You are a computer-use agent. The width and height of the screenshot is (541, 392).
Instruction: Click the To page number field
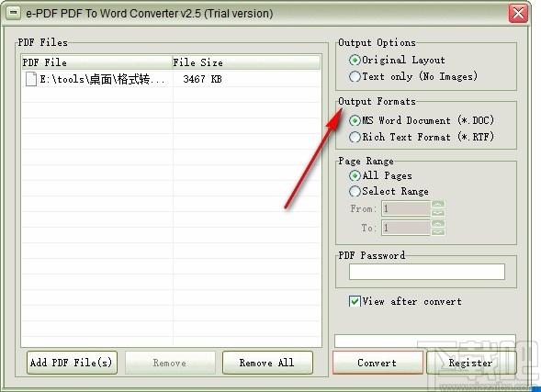(406, 228)
